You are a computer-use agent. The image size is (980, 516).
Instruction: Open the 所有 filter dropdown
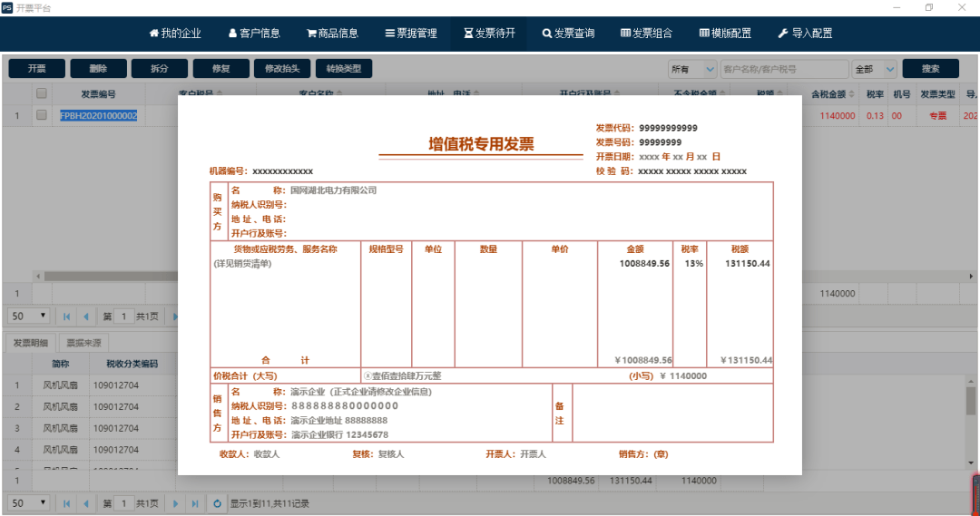pos(691,69)
